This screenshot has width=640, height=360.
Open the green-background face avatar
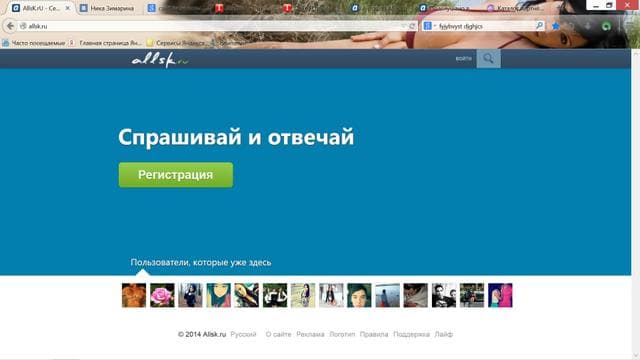[359, 295]
